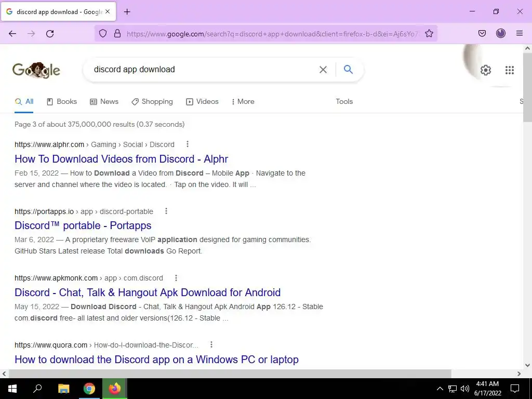The height and width of the screenshot is (399, 532).
Task: Select the All results tab
Action: (24, 101)
